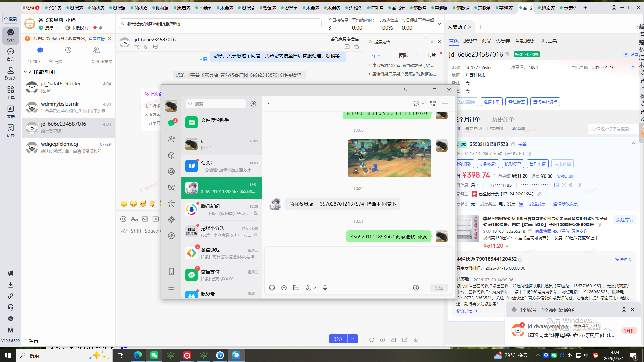Collapse the customer info card chevron
Screen dimensions: 644x362
633,67
